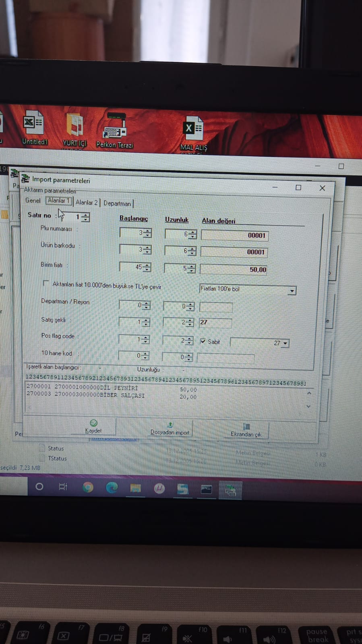
Task: Click the Başlangıç column header
Action: [x=134, y=218]
